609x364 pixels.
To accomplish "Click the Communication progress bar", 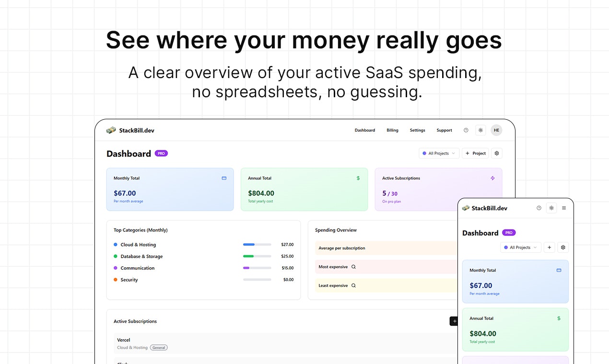I will pos(257,268).
